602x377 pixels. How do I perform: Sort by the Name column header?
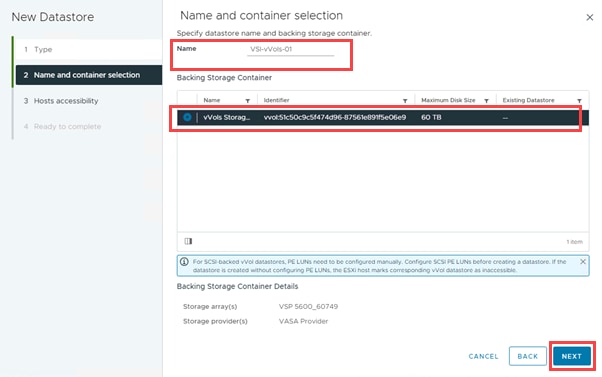point(212,100)
